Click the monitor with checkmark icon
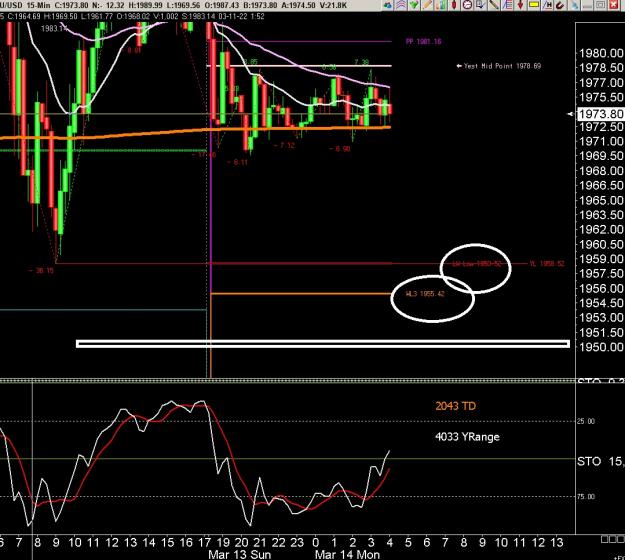Screen dimensions: 625x560 pyautogui.click(x=480, y=5)
